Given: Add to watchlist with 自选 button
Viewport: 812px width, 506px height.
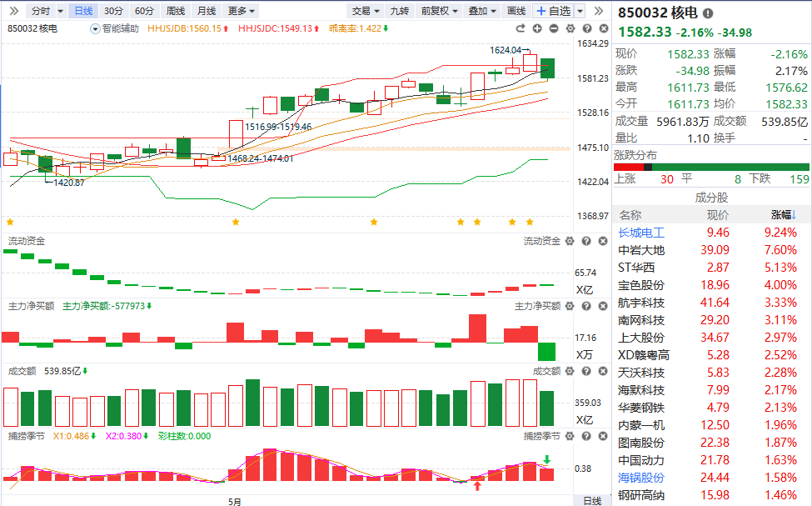Looking at the screenshot, I should click(553, 11).
